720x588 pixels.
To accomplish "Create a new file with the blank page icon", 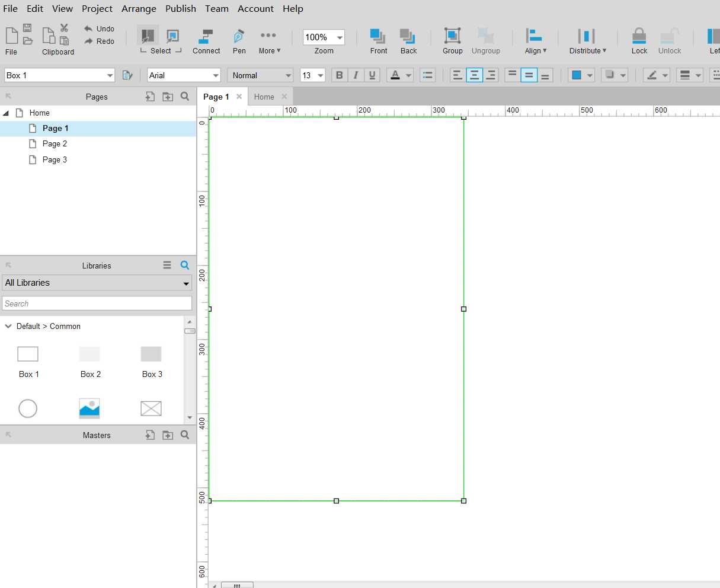I will pos(11,35).
